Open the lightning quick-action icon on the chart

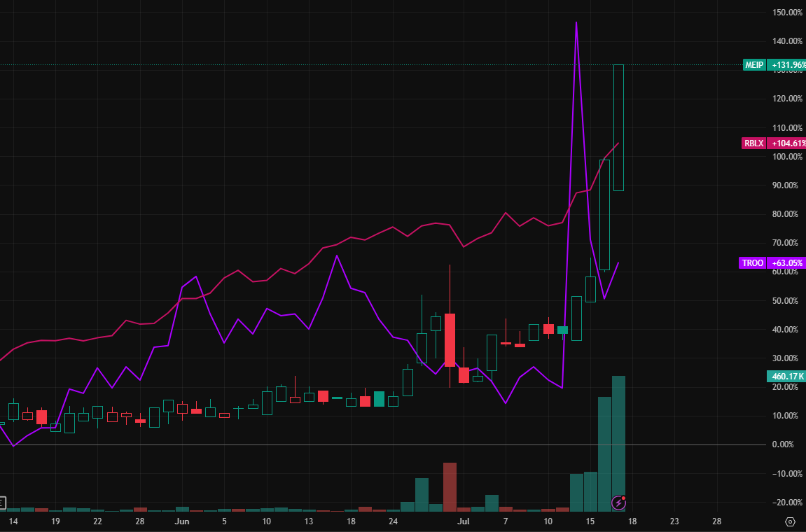[x=618, y=503]
